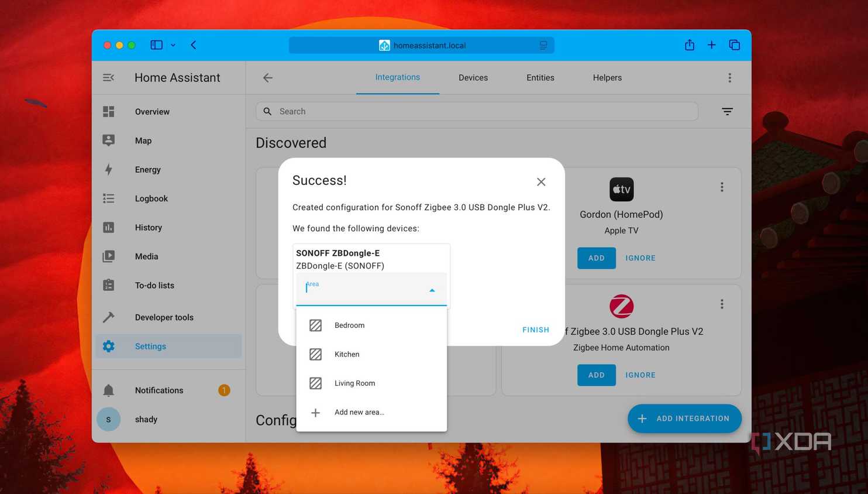Click the Zigbee Home Automation logo

[x=621, y=306]
